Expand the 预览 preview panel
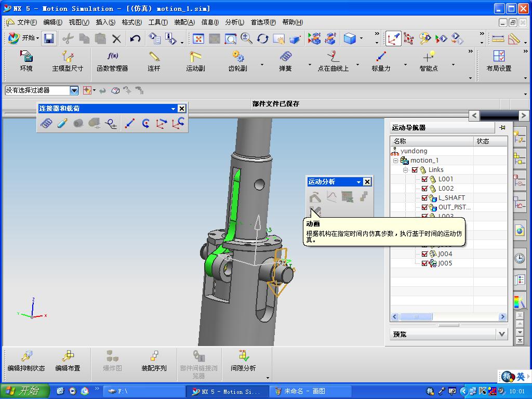The height and width of the screenshot is (399, 532). (502, 334)
